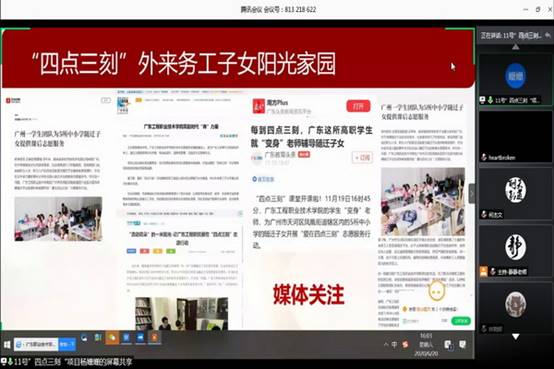Open the notification center tray icon
This screenshot has height=369, width=554.
point(462,344)
